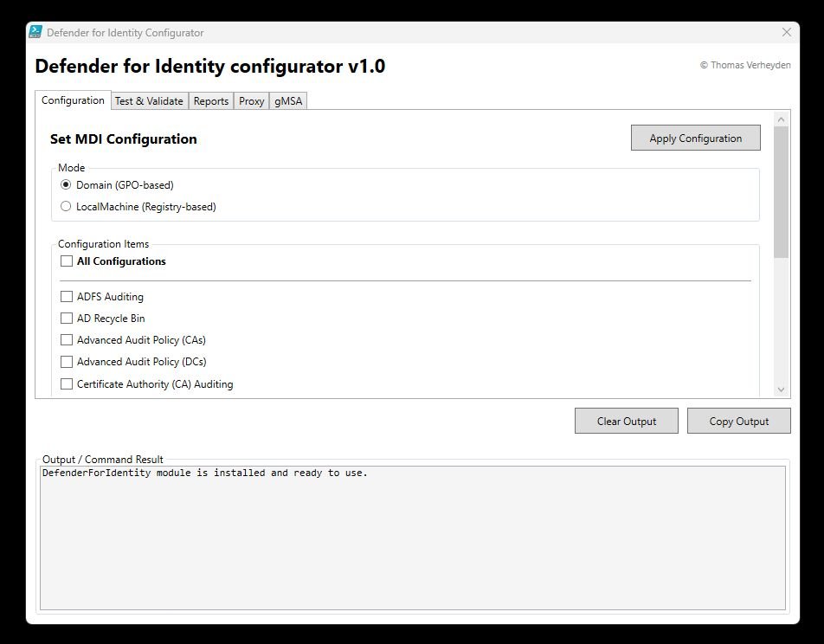Open the gMSA tab
Screen dimensions: 824x644
287,100
